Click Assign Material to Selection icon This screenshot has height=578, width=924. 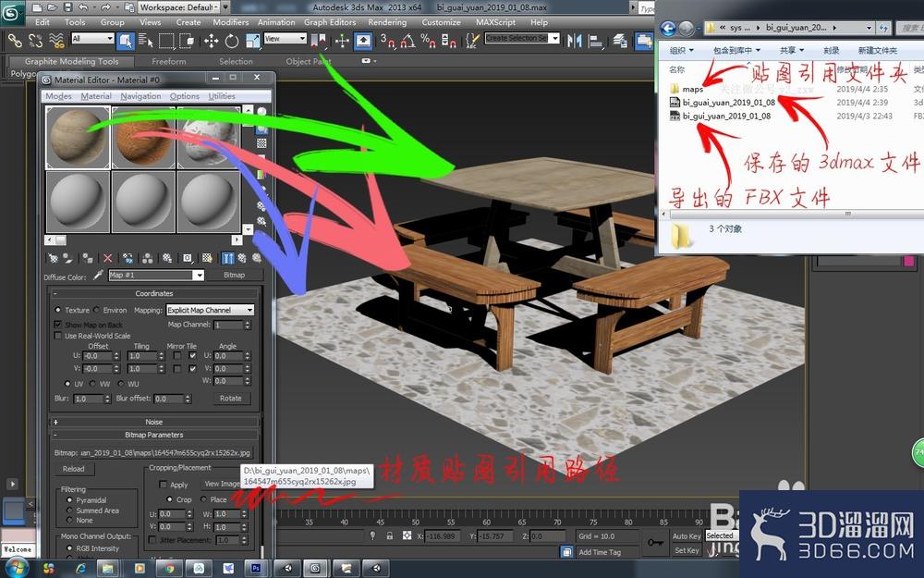(87, 258)
